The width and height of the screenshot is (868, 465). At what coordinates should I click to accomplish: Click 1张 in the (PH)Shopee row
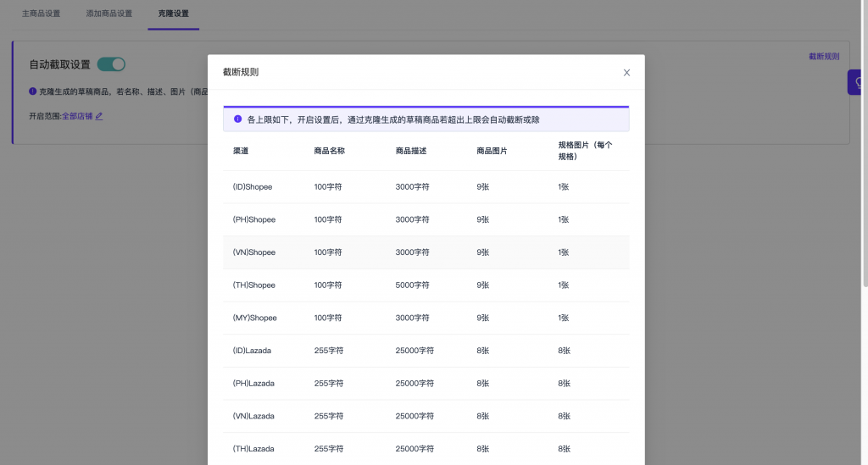coord(564,219)
